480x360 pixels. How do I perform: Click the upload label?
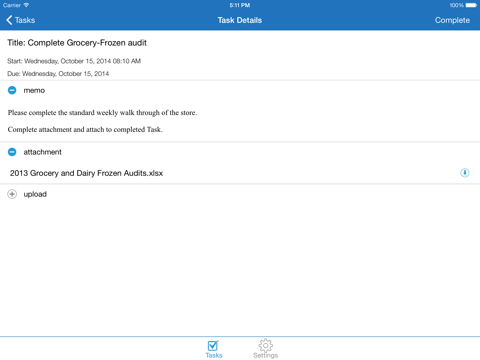(x=35, y=194)
